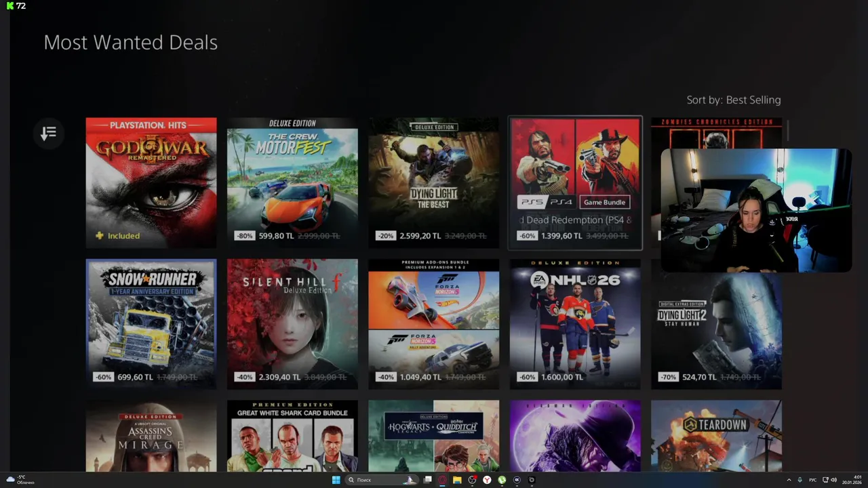Open File Explorer from the taskbar
868x488 pixels.
click(457, 480)
